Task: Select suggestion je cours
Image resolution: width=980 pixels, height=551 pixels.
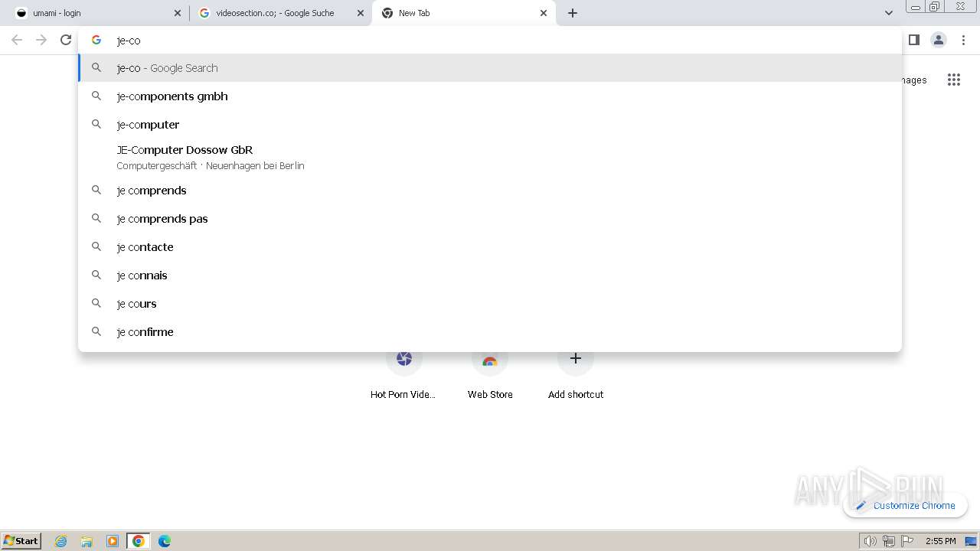Action: [x=490, y=304]
